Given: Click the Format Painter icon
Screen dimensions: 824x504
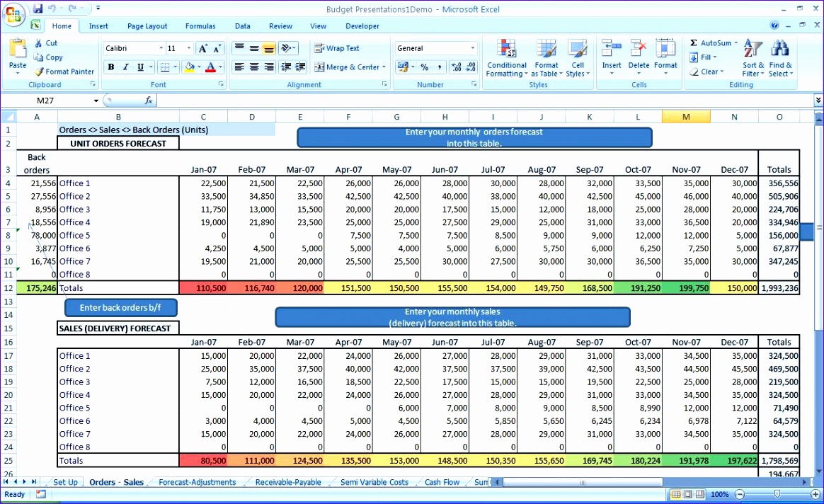Looking at the screenshot, I should (x=37, y=71).
